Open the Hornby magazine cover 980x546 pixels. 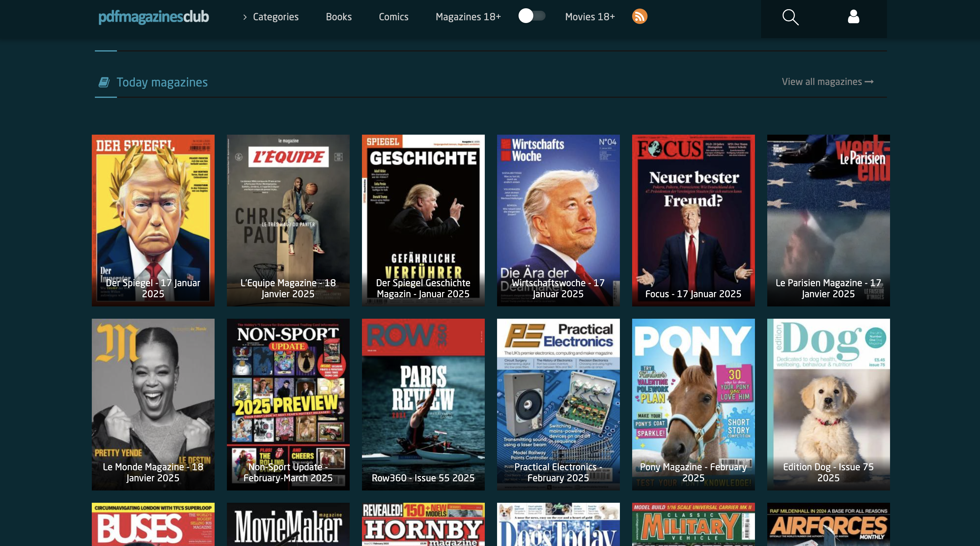pyautogui.click(x=423, y=524)
